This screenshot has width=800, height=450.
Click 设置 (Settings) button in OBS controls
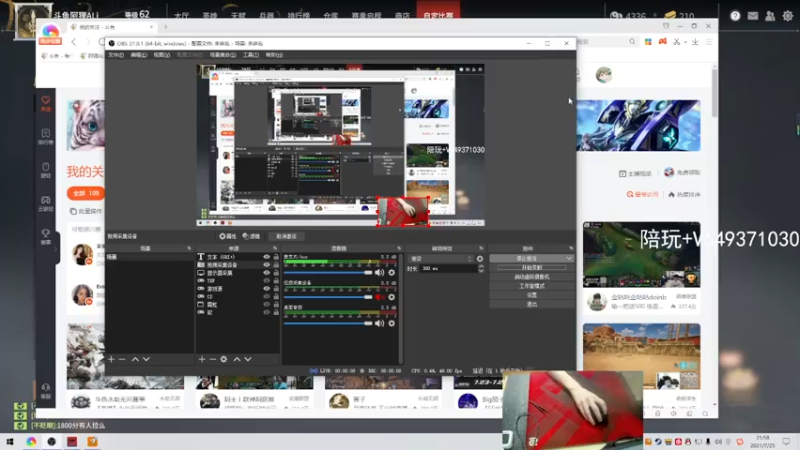point(532,295)
